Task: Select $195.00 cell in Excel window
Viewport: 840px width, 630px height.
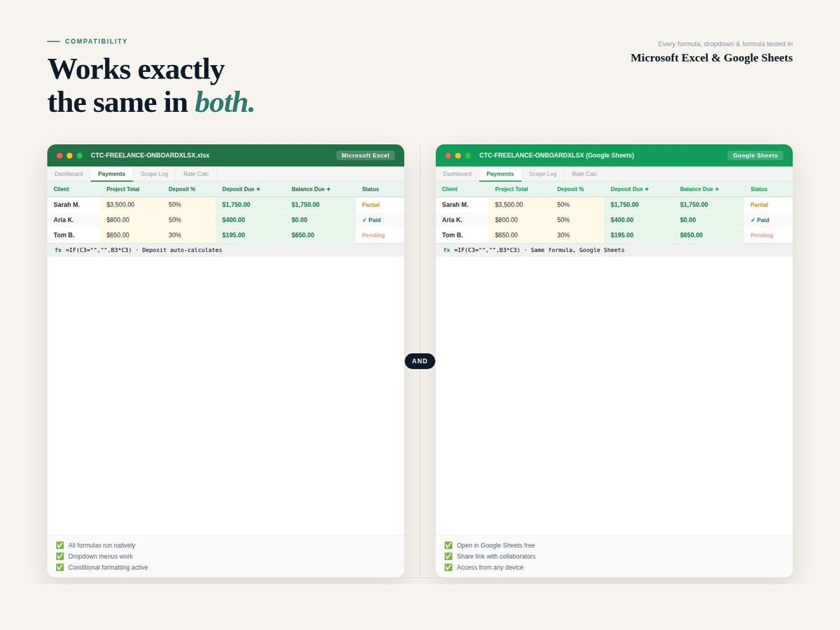Action: [x=251, y=235]
